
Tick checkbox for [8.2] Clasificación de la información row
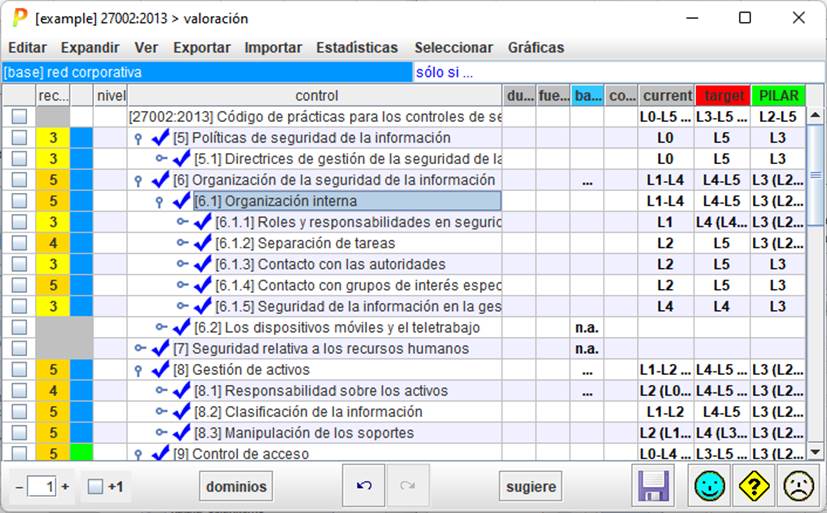[x=19, y=412]
